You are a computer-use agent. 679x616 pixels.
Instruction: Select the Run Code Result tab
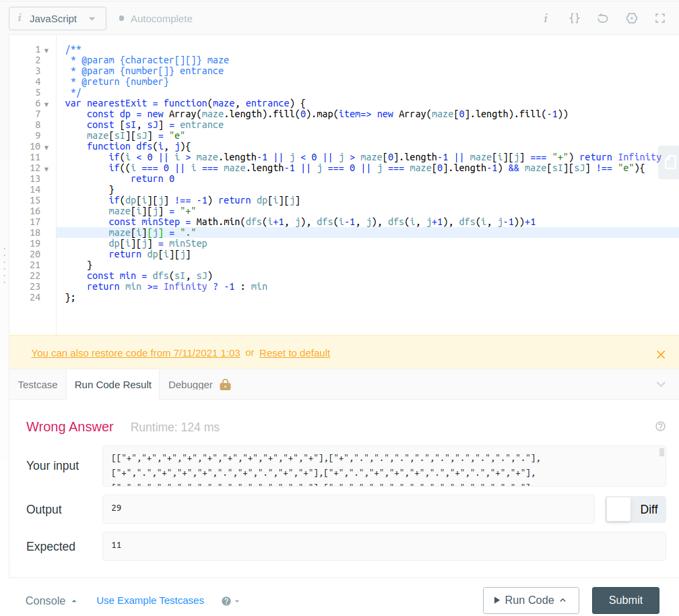pos(113,385)
